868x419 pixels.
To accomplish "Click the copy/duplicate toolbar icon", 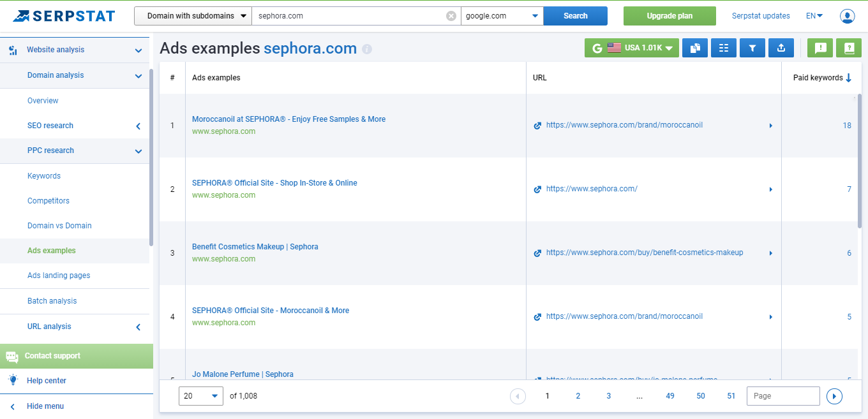I will coord(695,48).
